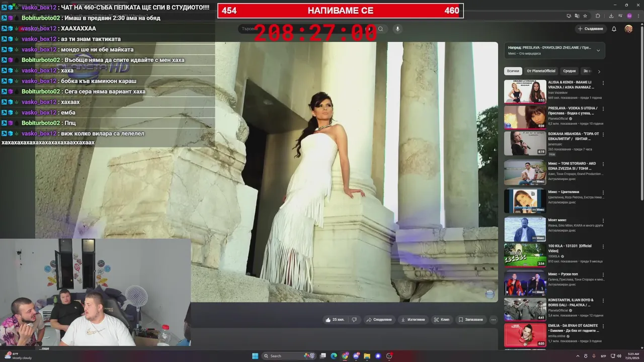
Task: Open more actions ellipsis under video
Action: [493, 319]
